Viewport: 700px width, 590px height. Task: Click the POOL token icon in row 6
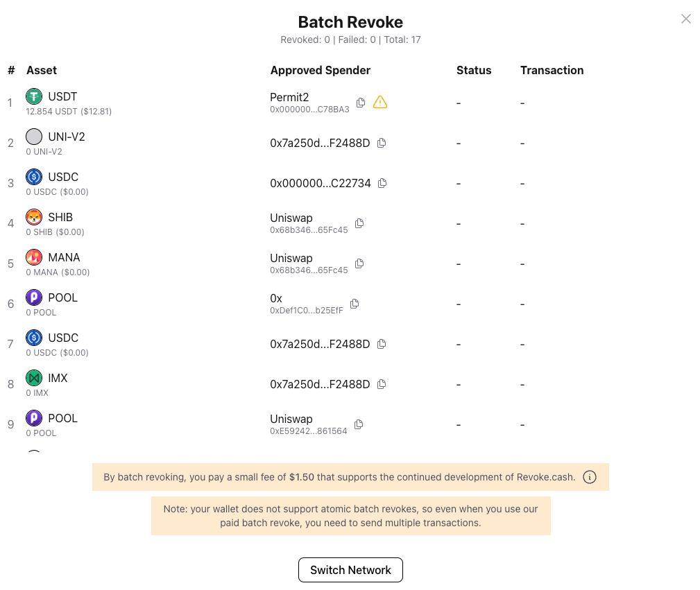[x=34, y=297]
